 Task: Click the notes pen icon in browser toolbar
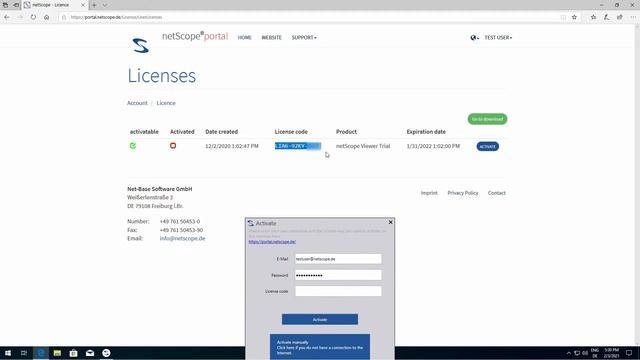point(607,17)
